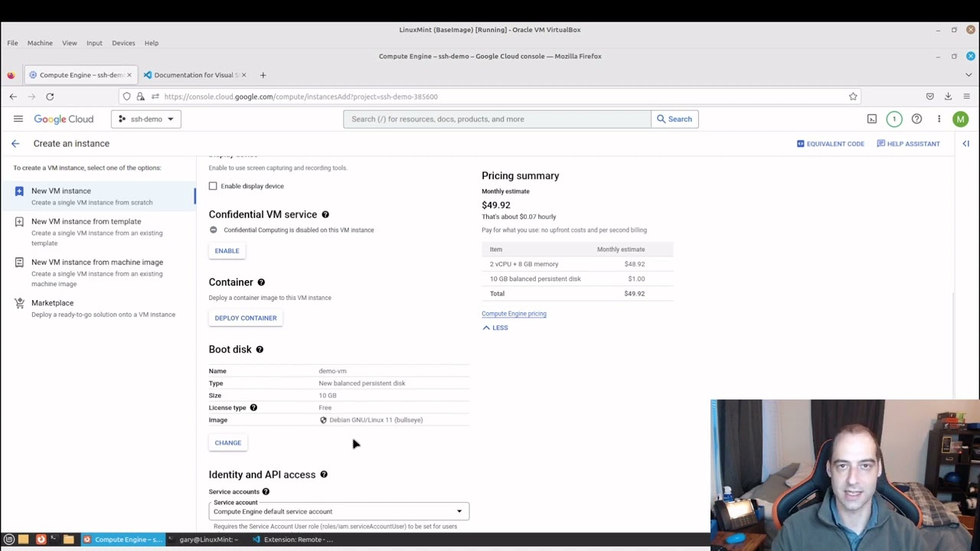Open the utilities three-dot menu icon
The image size is (980, 551).
pos(939,119)
